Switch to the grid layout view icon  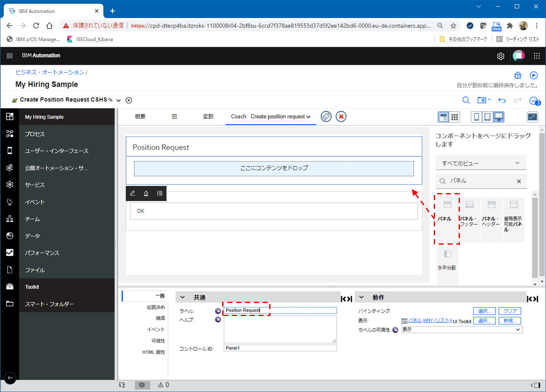click(454, 117)
